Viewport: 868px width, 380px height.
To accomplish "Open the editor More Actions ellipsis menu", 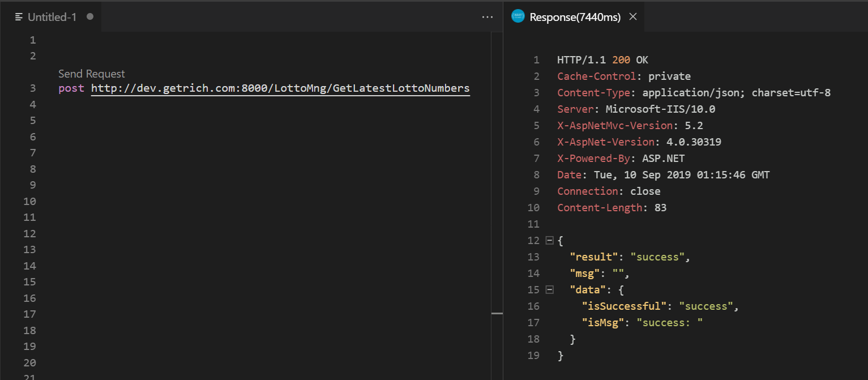I will (x=487, y=17).
